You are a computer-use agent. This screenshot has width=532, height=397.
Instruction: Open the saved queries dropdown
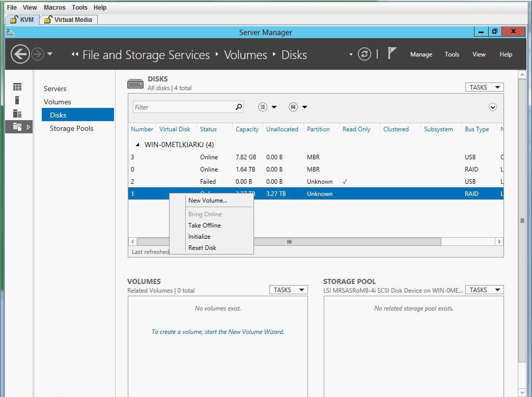[298, 107]
